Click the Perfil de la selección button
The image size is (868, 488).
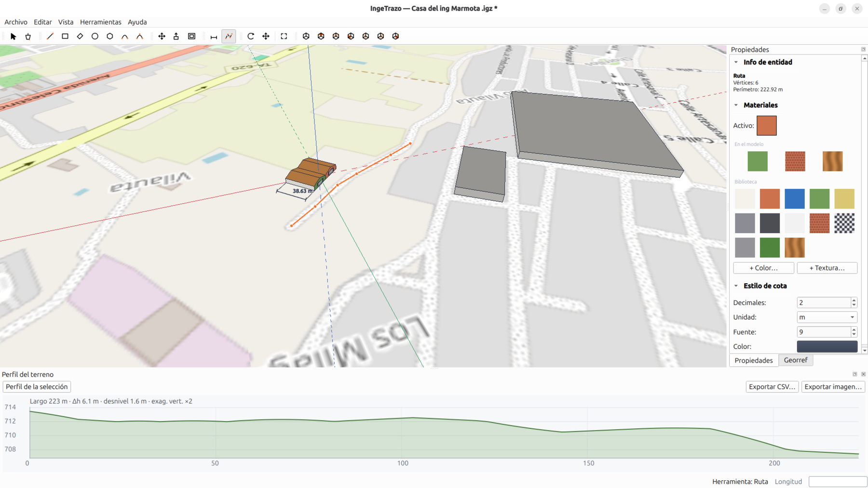click(37, 387)
